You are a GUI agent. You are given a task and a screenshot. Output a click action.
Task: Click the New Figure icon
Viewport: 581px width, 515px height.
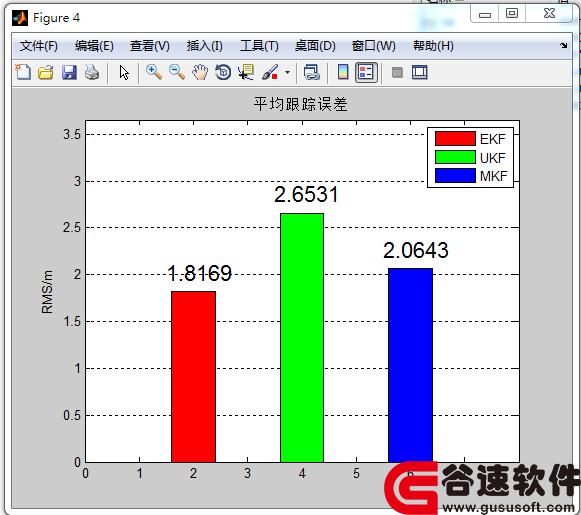(x=23, y=72)
